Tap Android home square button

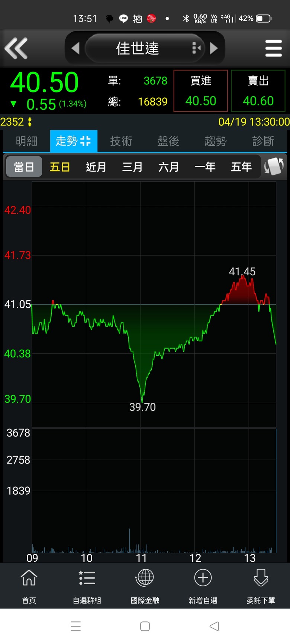[145, 626]
